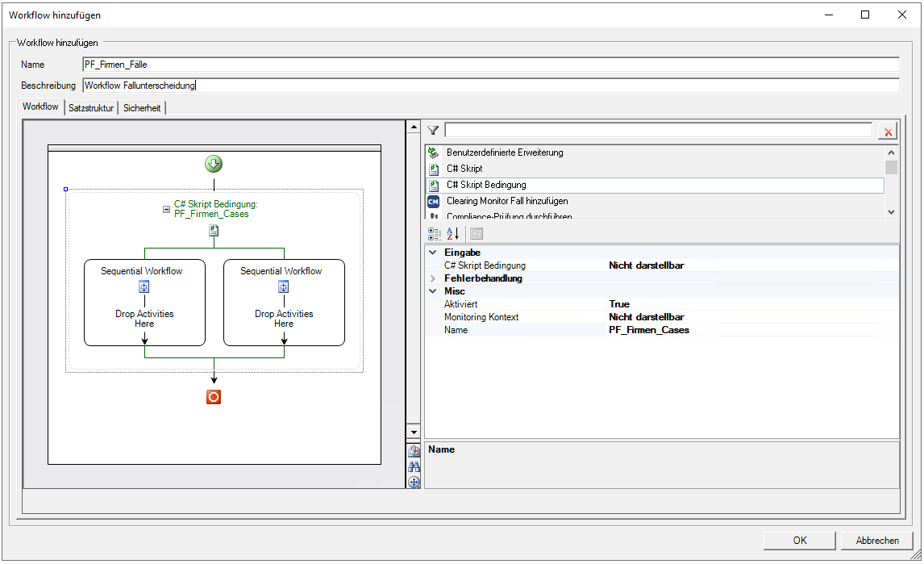Click into the Name input field
The image size is (924, 564).
491,65
